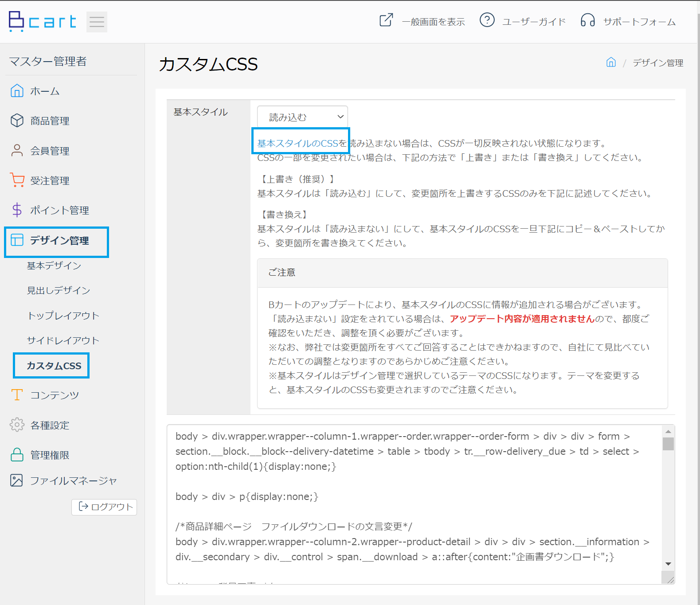This screenshot has width=700, height=605.
Task: Click the body > div > p{display:none;} line
Action: [x=247, y=496]
